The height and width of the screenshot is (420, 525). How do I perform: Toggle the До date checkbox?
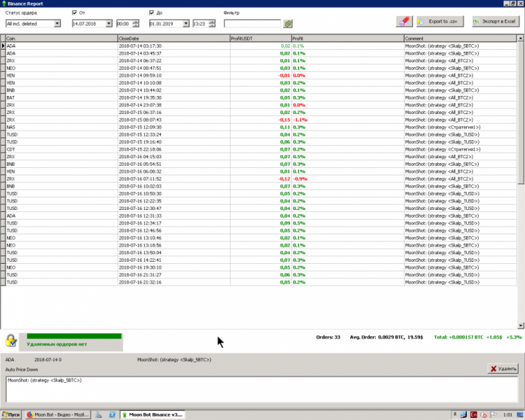[152, 13]
